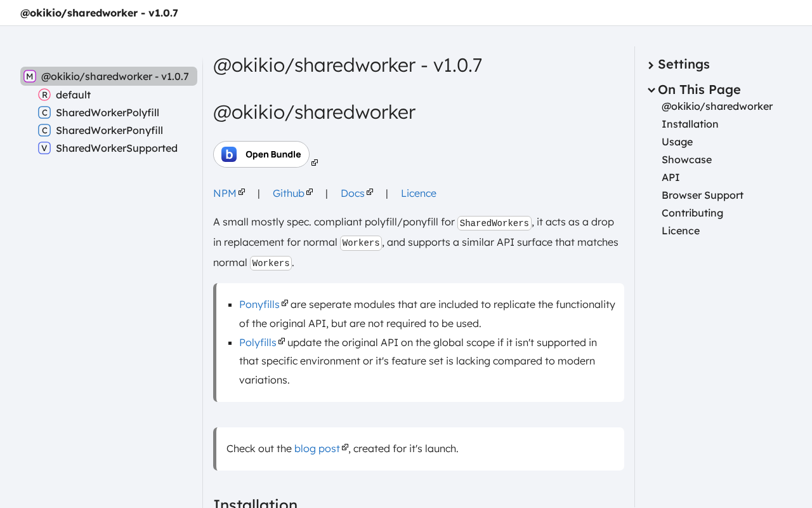
Task: Click the Open Bundle badge
Action: (261, 154)
